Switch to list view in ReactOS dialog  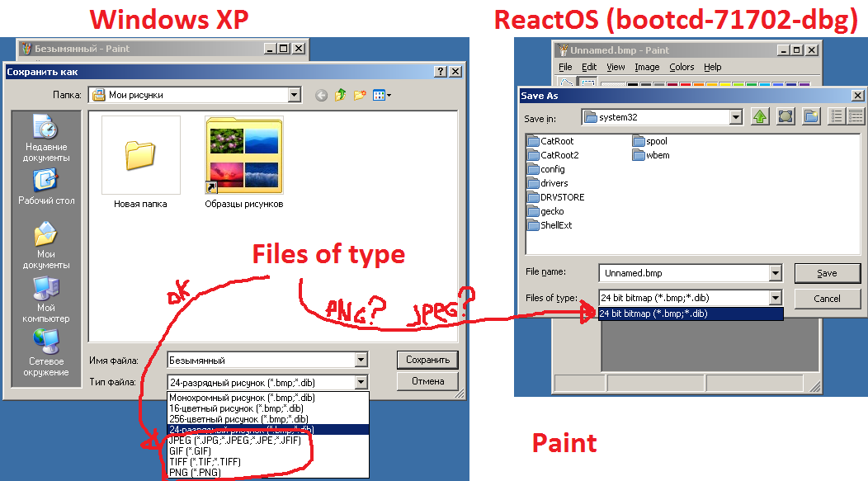tap(837, 117)
